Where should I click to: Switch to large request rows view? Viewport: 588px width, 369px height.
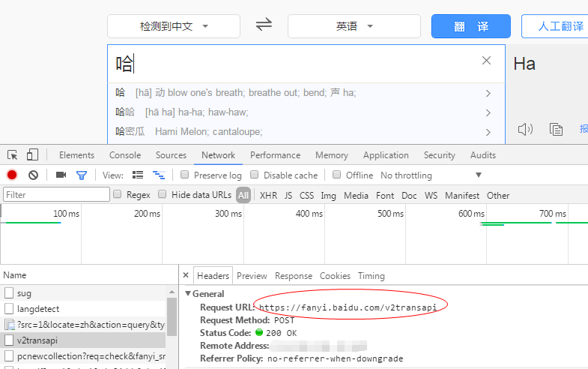pyautogui.click(x=138, y=175)
